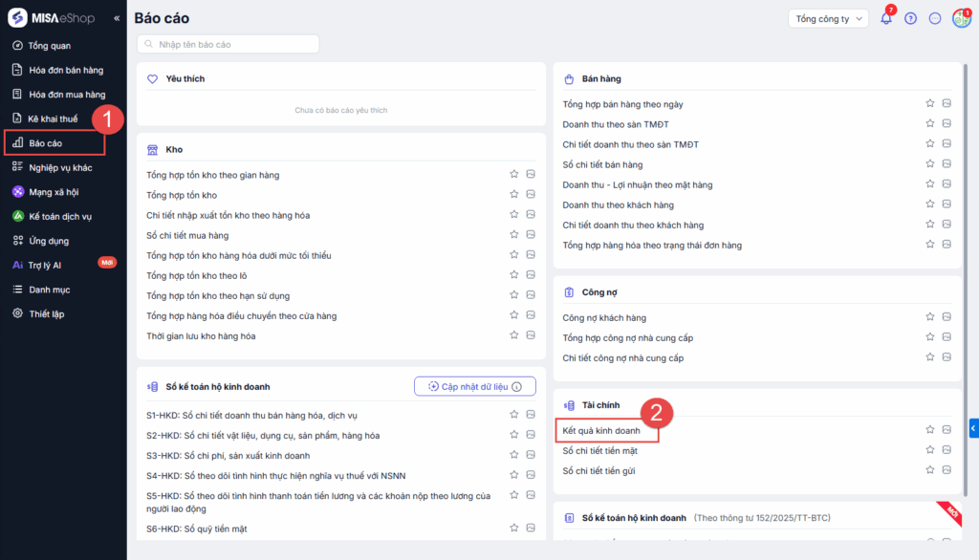The image size is (979, 560).
Task: Click the Trợ lý AI sidebar icon
Action: click(18, 265)
